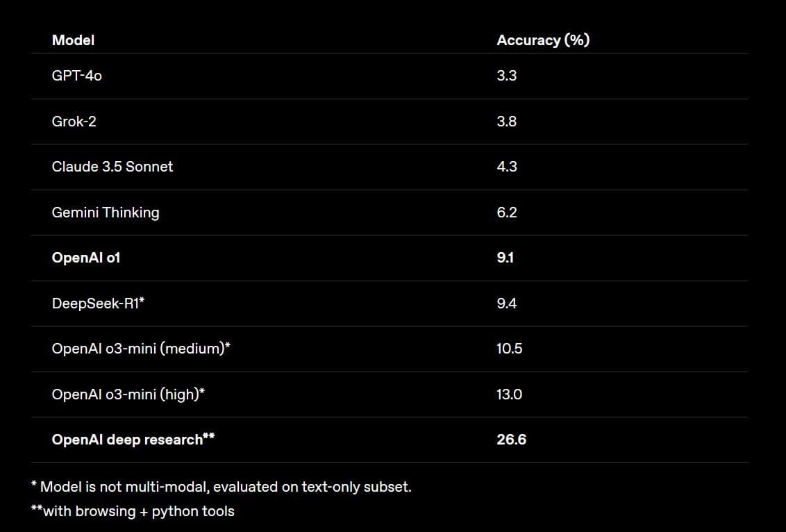Select the 4.3 accuracy value
The image size is (786, 532).
coord(507,167)
